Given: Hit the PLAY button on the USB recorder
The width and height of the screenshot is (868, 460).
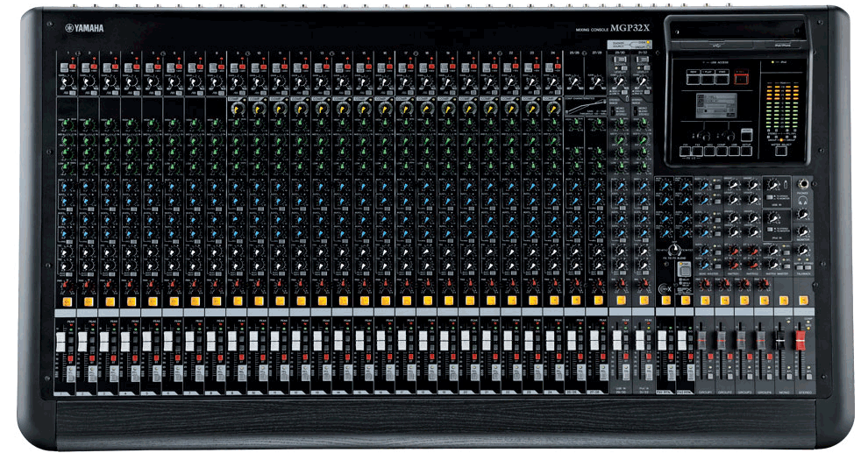Looking at the screenshot, I should pyautogui.click(x=708, y=79).
